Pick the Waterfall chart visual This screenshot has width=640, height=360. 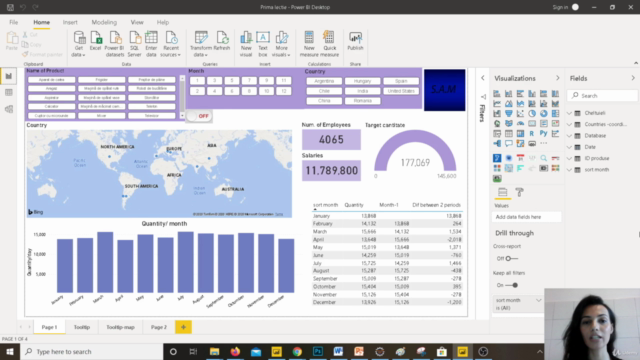497,113
